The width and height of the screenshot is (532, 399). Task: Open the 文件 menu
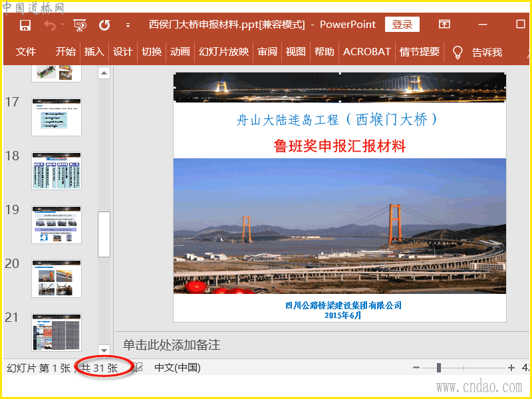coord(26,52)
